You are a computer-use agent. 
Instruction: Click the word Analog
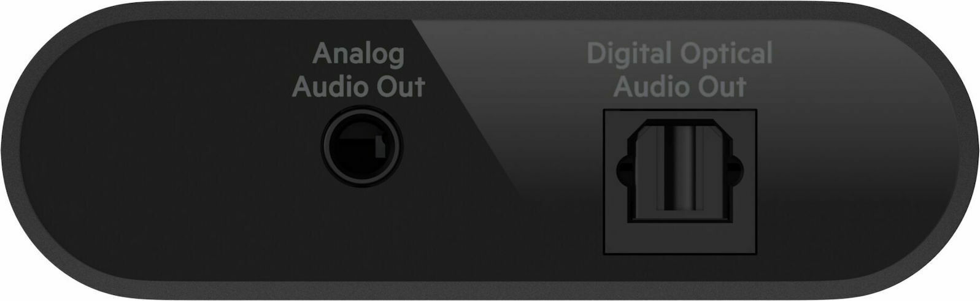tap(358, 55)
